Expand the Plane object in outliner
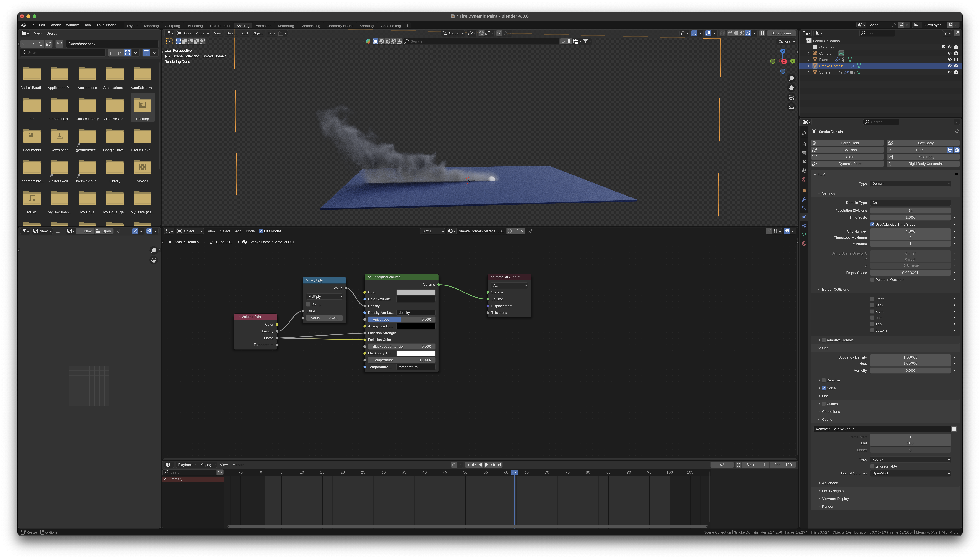980x559 pixels. 808,60
